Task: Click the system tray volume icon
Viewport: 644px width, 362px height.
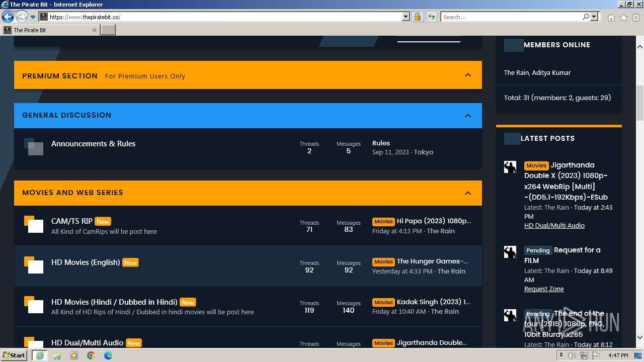Action: (x=572, y=355)
